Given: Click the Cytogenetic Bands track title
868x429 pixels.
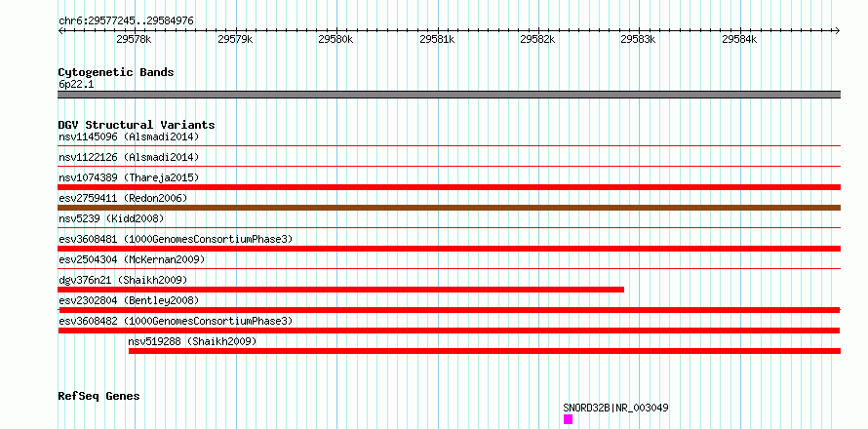Looking at the screenshot, I should point(116,72).
